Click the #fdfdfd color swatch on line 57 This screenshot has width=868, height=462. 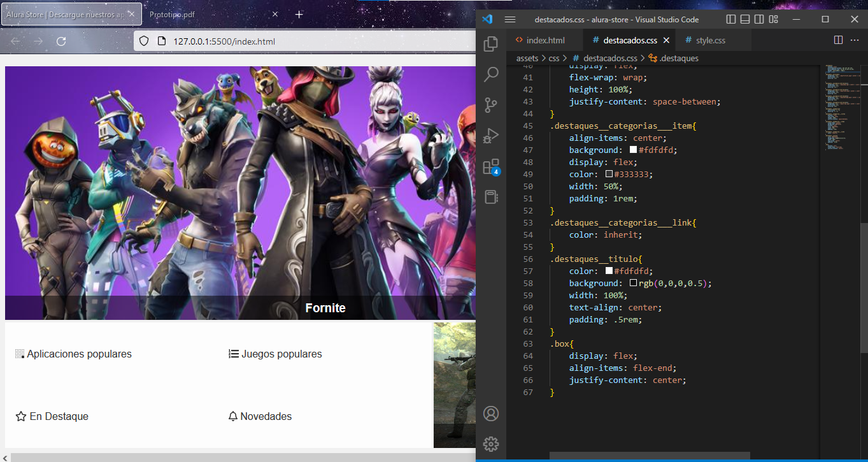click(609, 271)
